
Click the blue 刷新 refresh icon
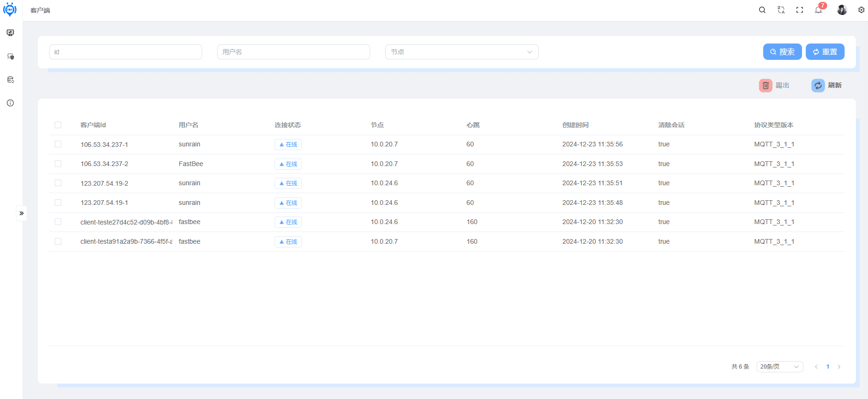click(818, 86)
